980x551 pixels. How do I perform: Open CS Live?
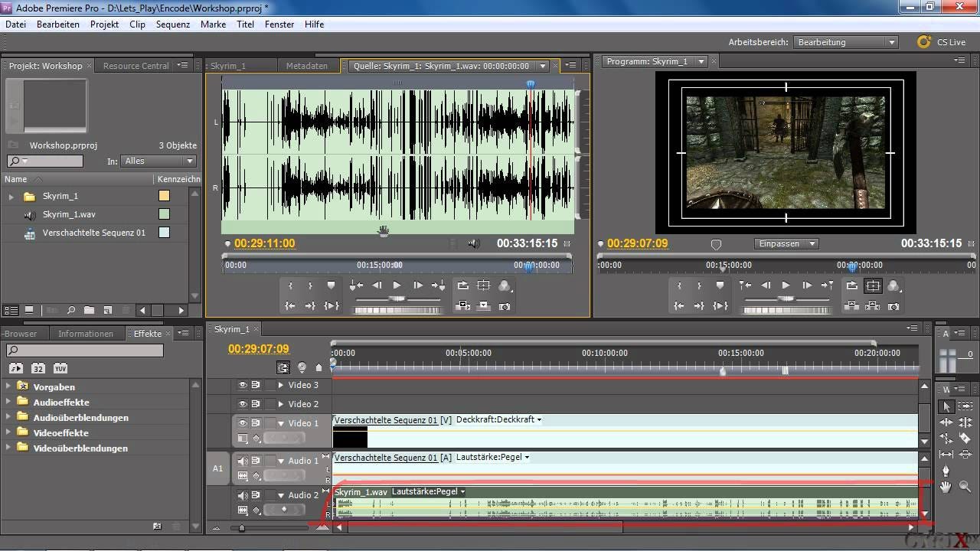(x=942, y=42)
